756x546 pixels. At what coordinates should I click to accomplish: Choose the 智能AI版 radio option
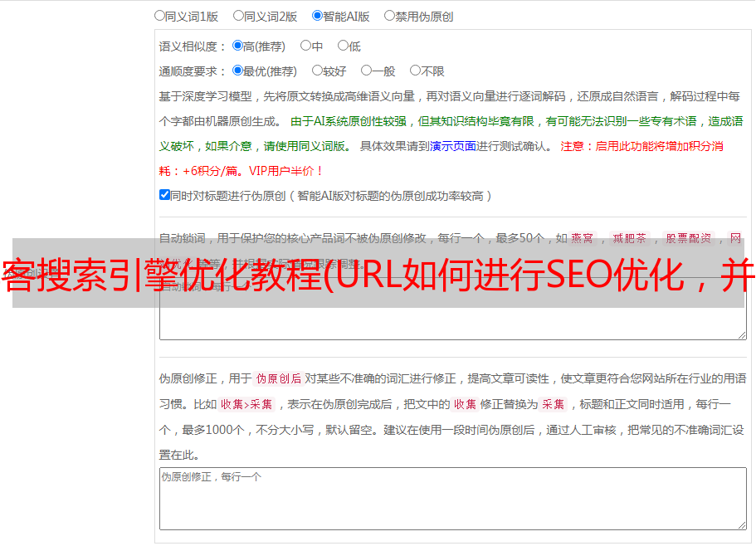coord(317,16)
